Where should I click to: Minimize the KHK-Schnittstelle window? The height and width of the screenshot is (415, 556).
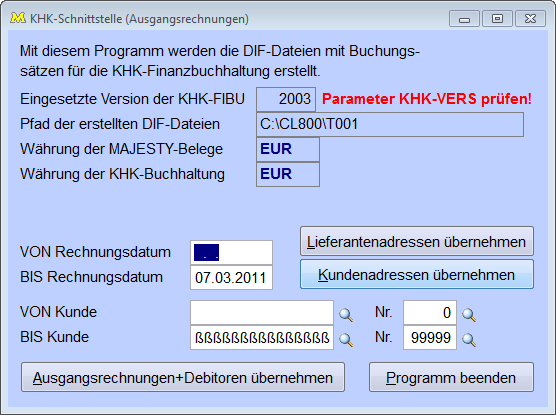click(x=464, y=18)
